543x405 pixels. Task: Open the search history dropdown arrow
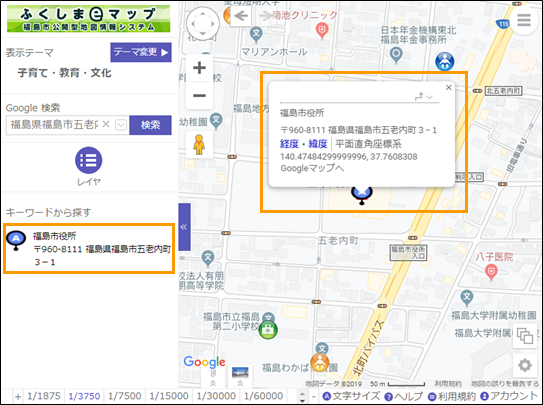pos(121,125)
